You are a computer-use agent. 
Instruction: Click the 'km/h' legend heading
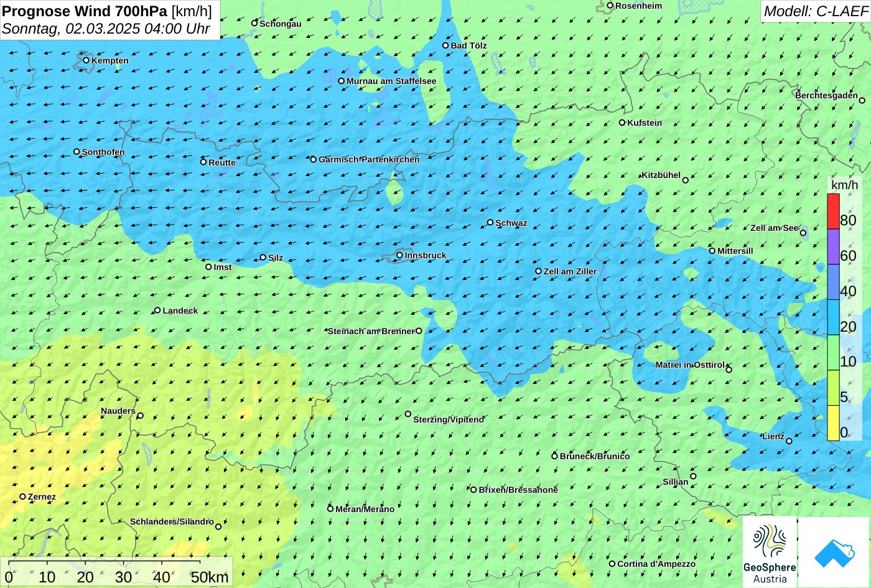[x=844, y=185]
